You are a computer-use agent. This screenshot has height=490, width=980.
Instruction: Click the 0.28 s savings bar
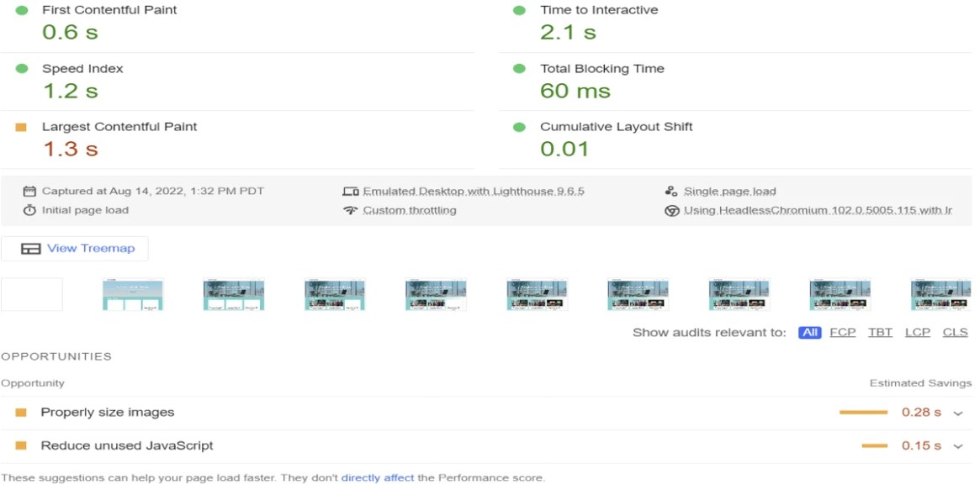pyautogui.click(x=863, y=413)
